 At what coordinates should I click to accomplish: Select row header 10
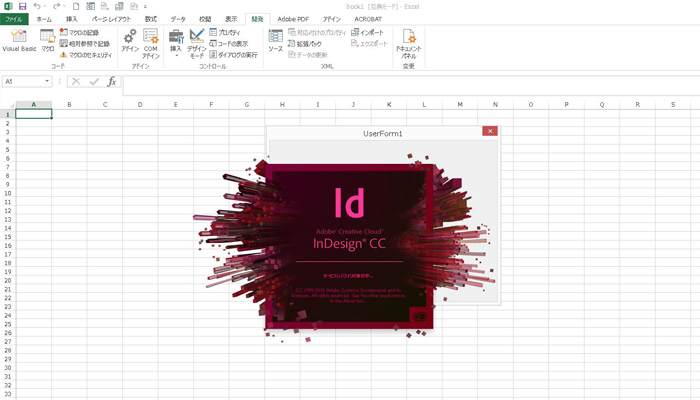[8, 193]
